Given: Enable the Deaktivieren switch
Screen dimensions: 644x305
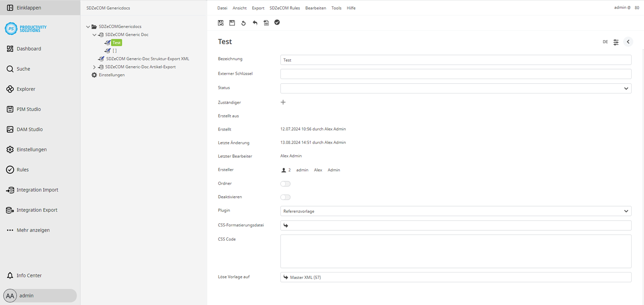Looking at the screenshot, I should coord(285,197).
